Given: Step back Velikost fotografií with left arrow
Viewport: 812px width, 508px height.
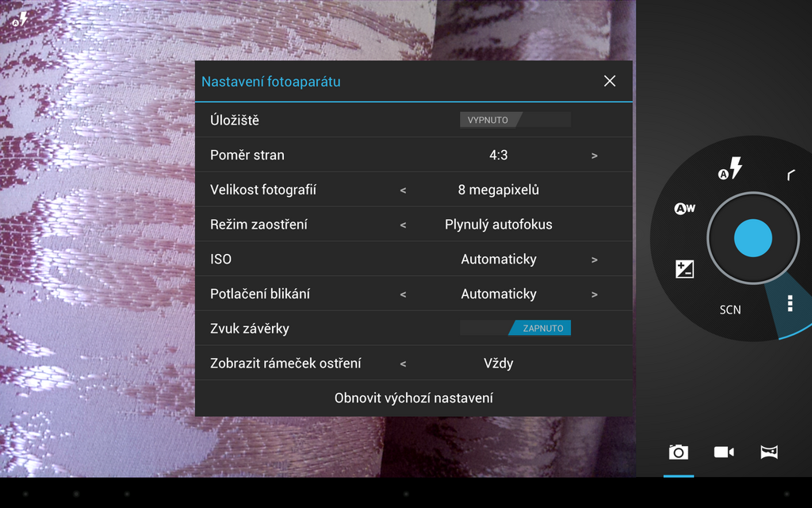Looking at the screenshot, I should (x=402, y=190).
